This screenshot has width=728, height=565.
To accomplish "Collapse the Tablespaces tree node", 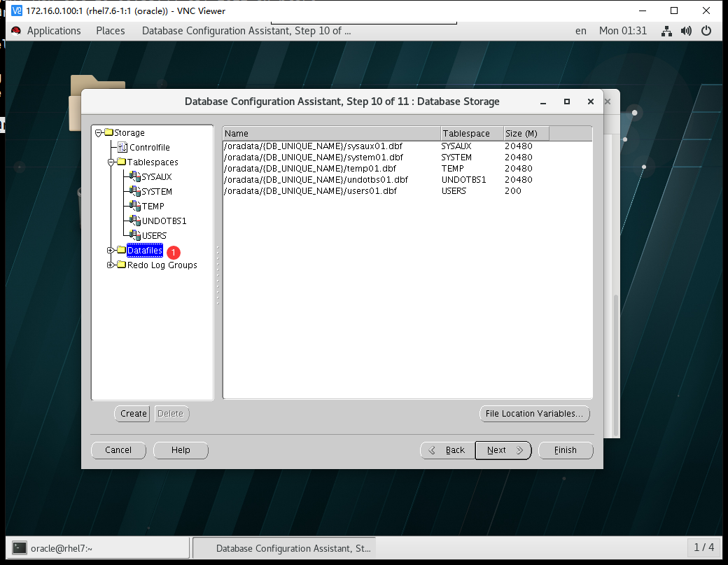I will click(111, 162).
